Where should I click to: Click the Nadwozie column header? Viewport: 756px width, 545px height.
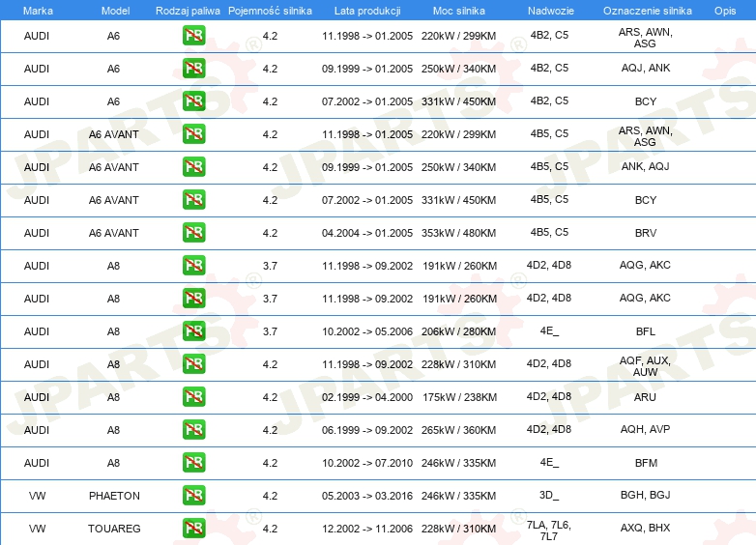(551, 11)
